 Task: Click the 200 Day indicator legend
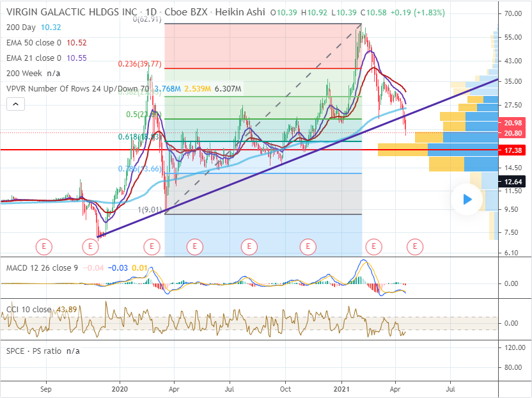pyautogui.click(x=22, y=28)
